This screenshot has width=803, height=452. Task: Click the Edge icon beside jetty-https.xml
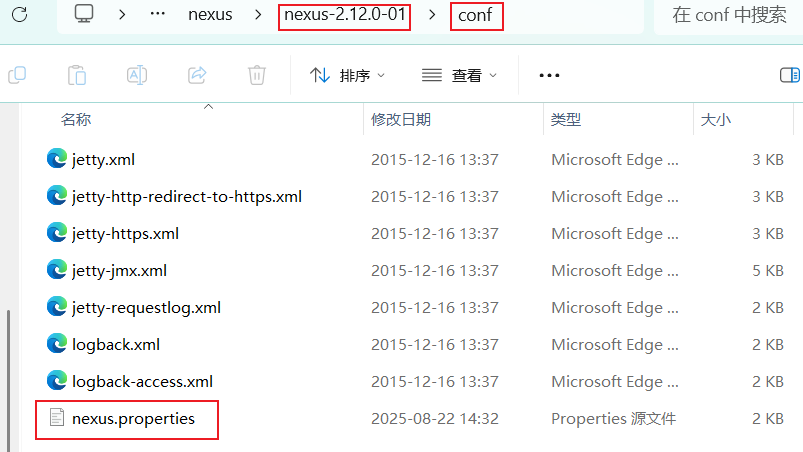(57, 232)
